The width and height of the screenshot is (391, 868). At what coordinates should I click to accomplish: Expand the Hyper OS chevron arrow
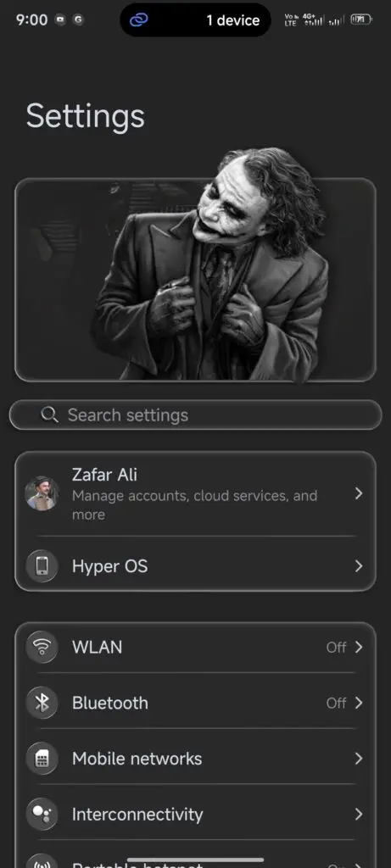click(x=359, y=565)
